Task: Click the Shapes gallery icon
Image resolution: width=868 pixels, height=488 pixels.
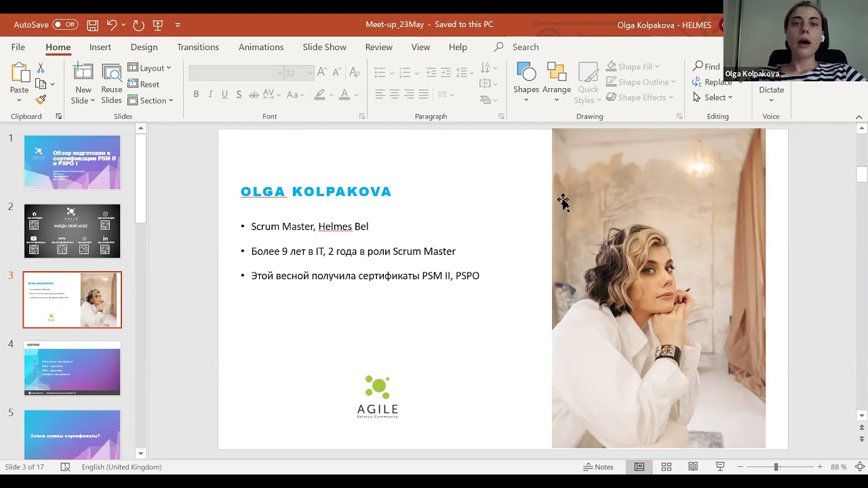Action: 526,73
